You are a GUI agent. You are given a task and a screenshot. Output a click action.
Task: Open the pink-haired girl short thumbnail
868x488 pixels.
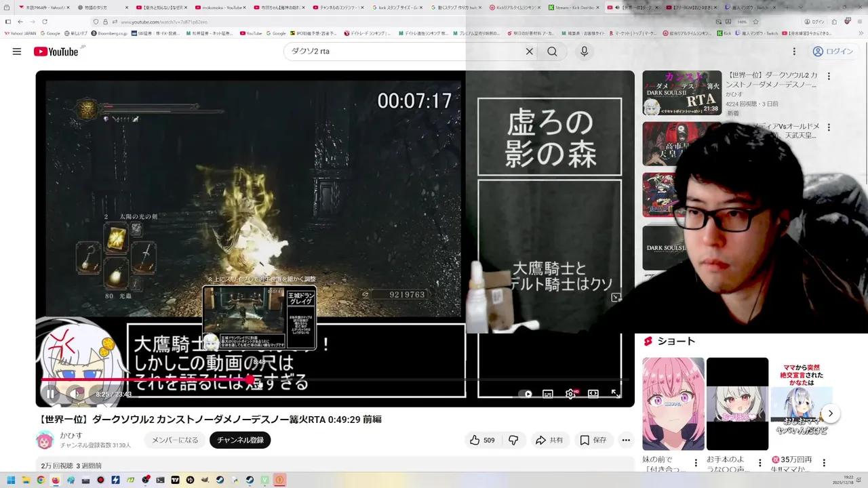[x=673, y=404]
